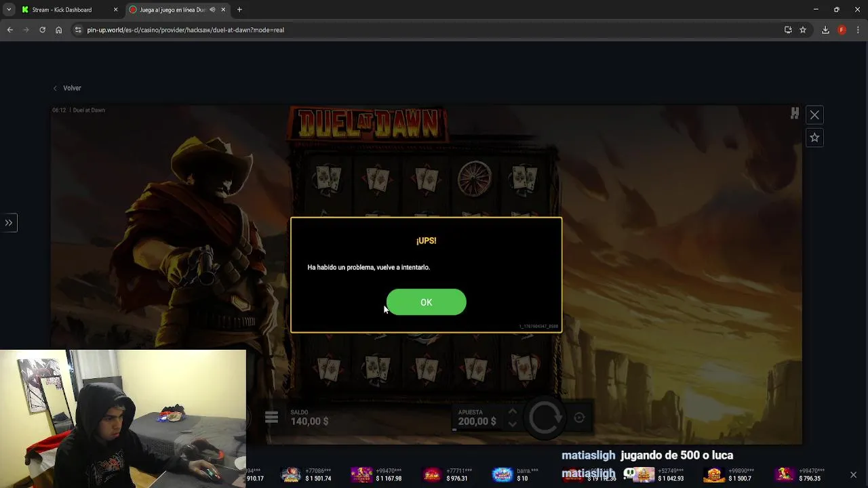
Task: Decrease the bet with the down arrow below Apuesta
Action: coord(513,424)
